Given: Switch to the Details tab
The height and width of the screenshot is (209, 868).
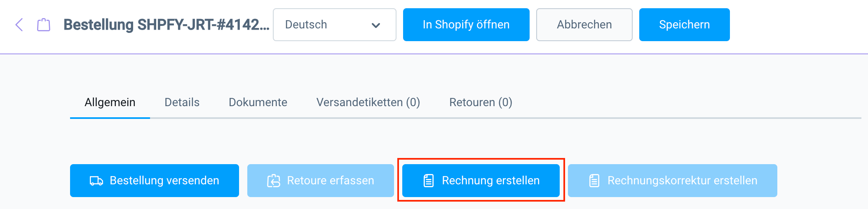Looking at the screenshot, I should tap(182, 102).
